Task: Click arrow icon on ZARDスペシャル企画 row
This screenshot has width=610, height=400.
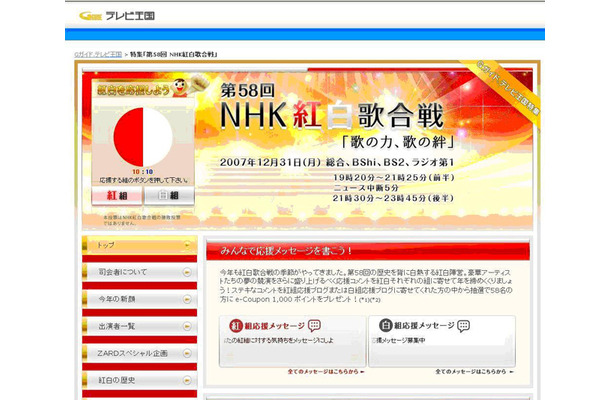Action: click(x=187, y=353)
